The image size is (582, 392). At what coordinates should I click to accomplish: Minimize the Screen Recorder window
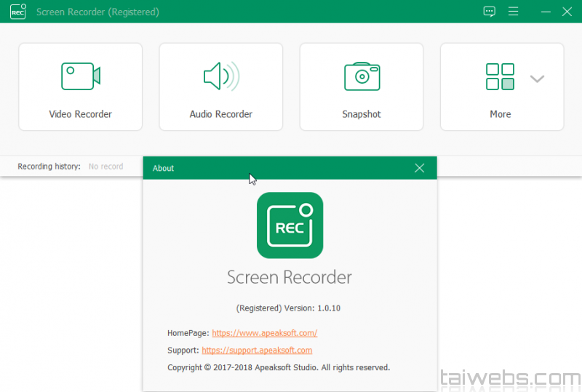point(546,12)
